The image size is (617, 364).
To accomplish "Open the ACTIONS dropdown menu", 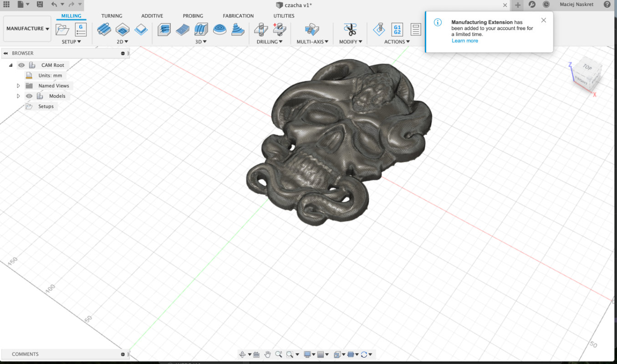I will point(397,41).
